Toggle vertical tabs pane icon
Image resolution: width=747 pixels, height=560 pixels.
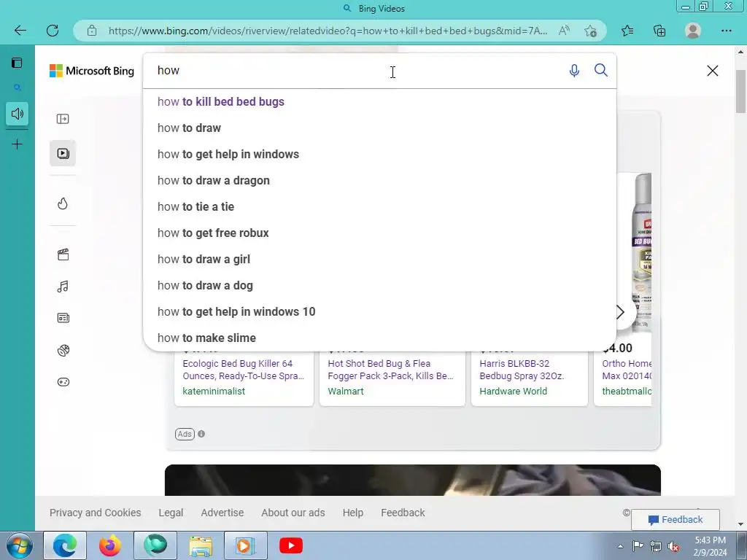pyautogui.click(x=17, y=63)
